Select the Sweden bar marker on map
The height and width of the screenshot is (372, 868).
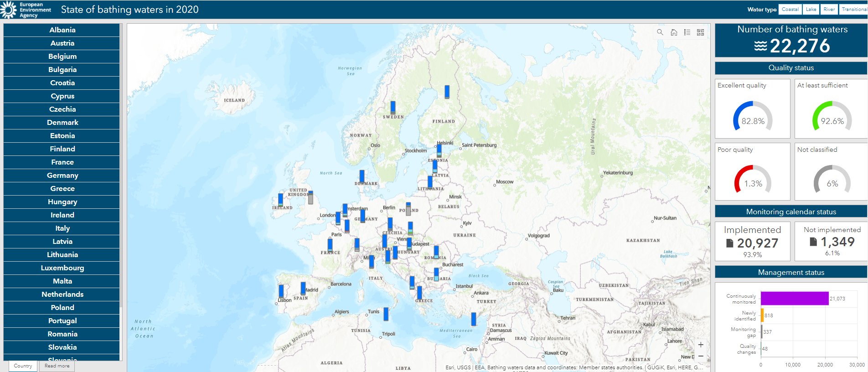point(393,108)
